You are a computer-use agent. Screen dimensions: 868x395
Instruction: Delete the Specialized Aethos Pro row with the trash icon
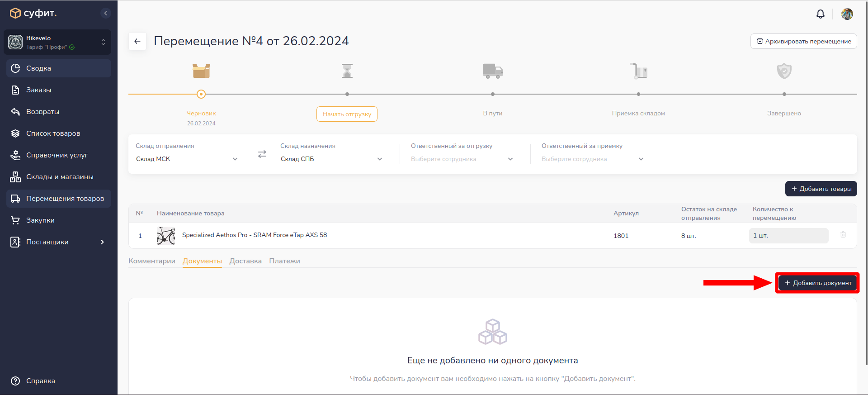click(843, 235)
